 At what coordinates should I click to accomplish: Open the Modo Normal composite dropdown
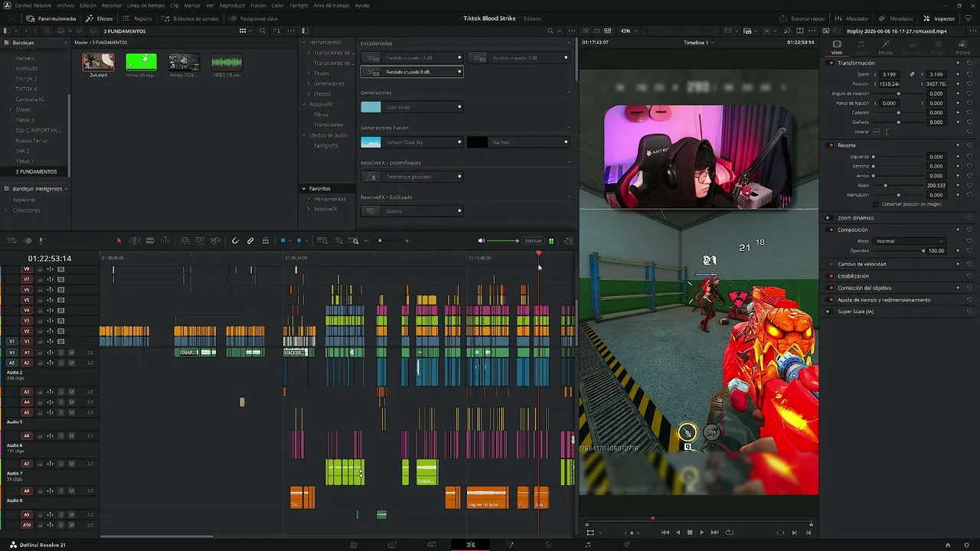point(910,241)
